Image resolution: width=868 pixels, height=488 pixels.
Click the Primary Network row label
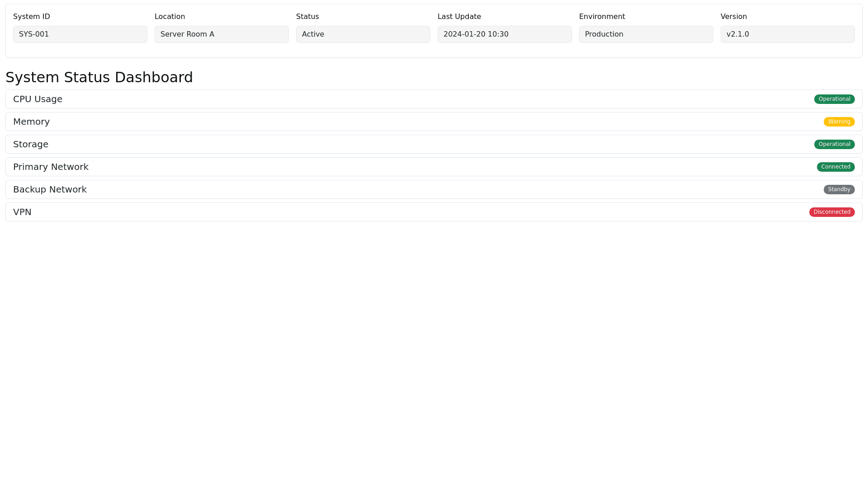51,167
